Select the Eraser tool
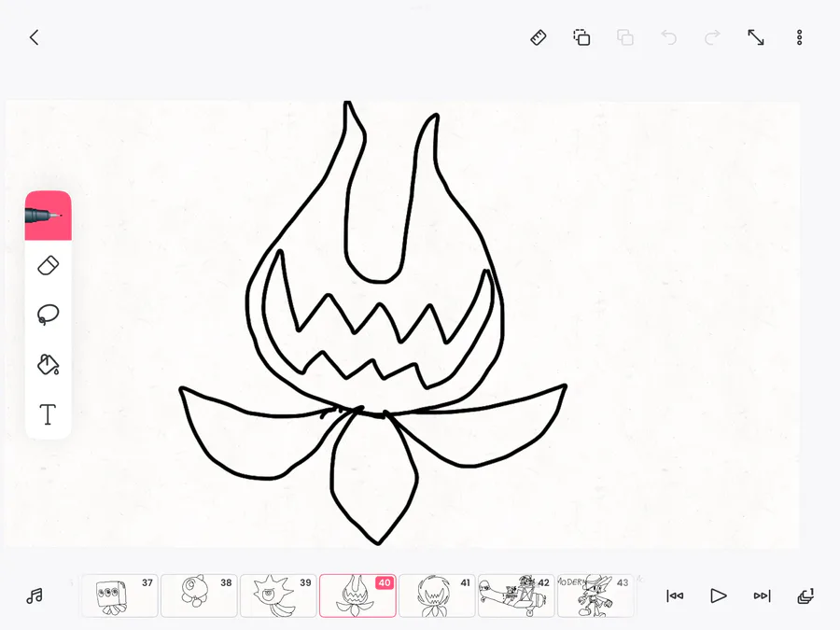 49,266
